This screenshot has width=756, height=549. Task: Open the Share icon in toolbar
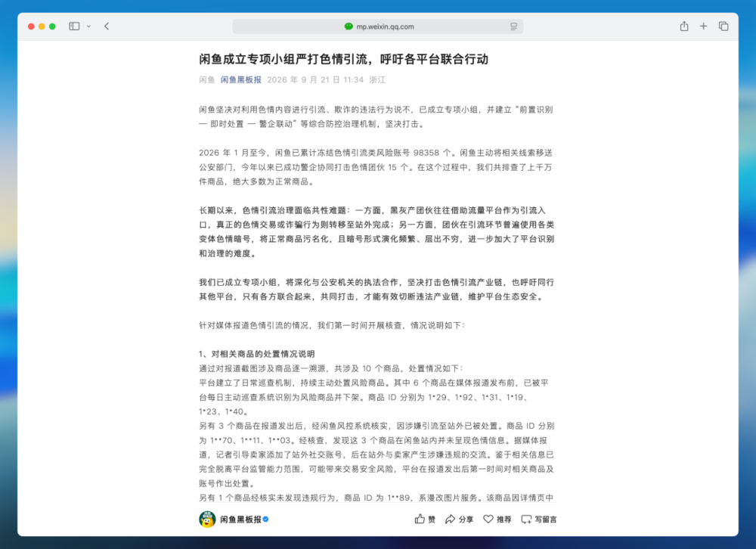tap(684, 26)
